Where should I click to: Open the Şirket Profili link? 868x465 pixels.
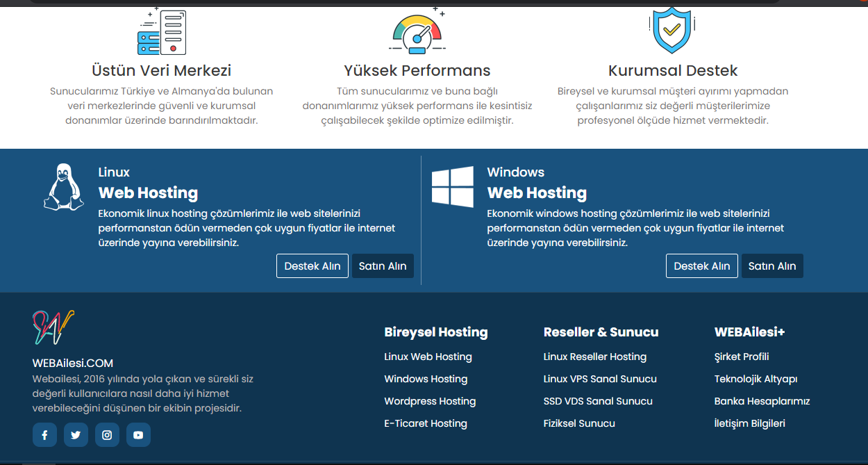point(742,357)
